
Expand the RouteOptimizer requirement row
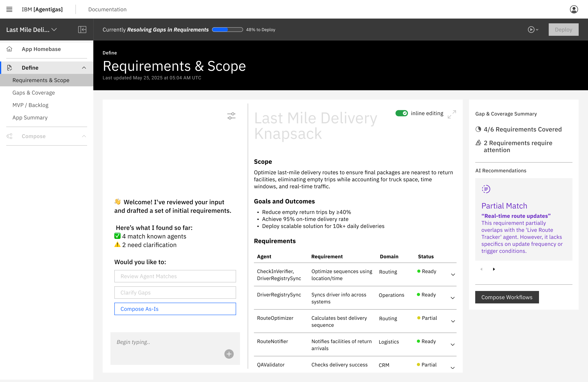[453, 321]
